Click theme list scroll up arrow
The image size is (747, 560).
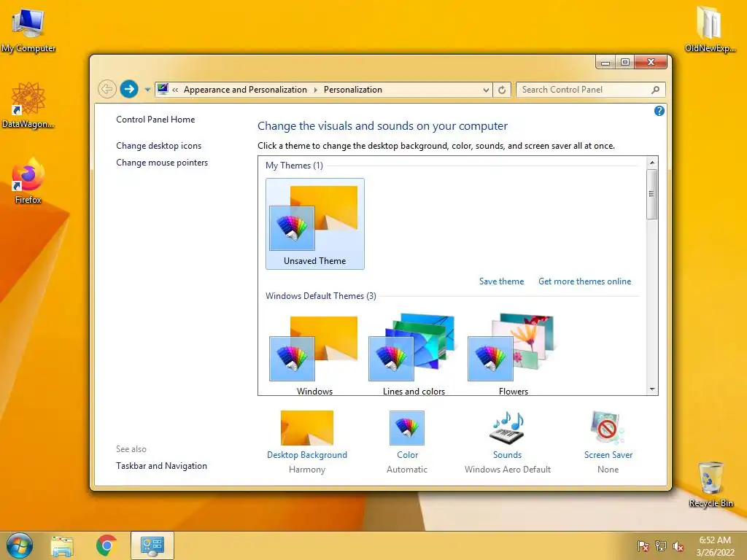coord(652,163)
